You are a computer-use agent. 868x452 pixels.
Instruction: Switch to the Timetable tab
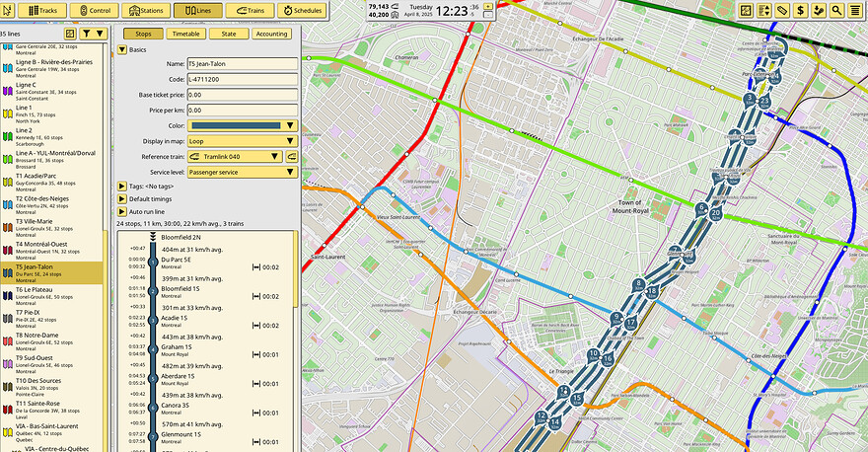point(186,34)
